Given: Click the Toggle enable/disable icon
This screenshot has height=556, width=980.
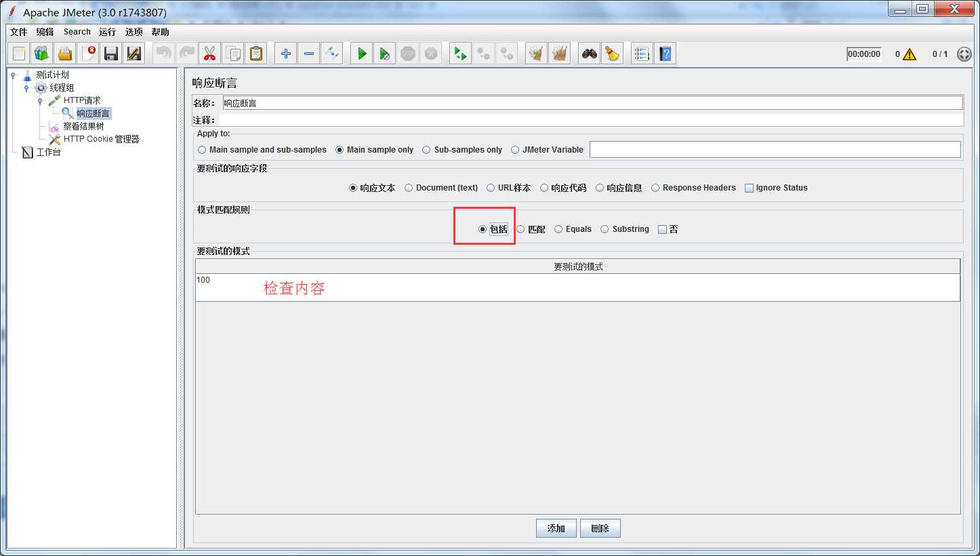Looking at the screenshot, I should pos(332,54).
